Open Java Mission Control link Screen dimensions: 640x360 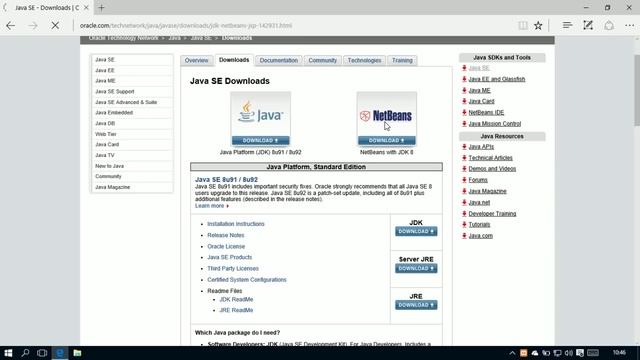click(495, 124)
